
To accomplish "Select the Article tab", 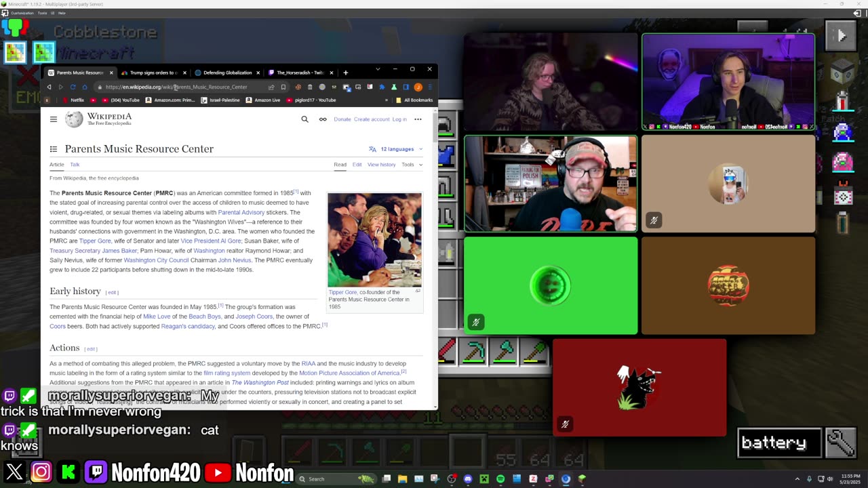I will [x=56, y=165].
